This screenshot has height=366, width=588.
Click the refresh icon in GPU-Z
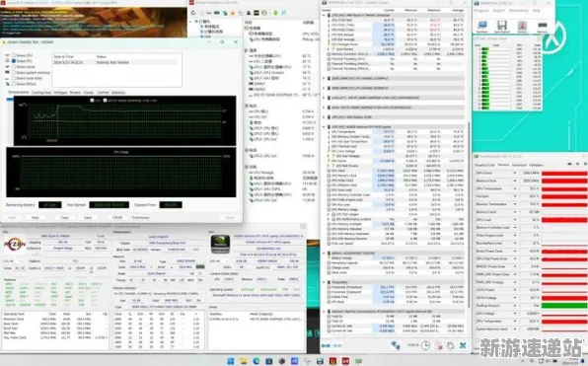point(578,164)
